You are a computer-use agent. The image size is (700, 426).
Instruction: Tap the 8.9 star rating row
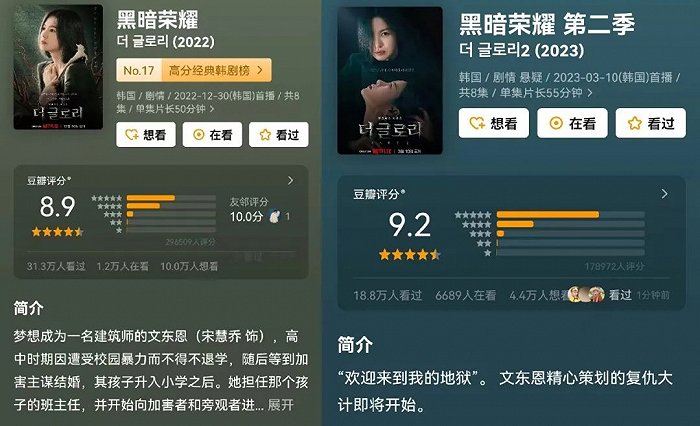point(57,232)
